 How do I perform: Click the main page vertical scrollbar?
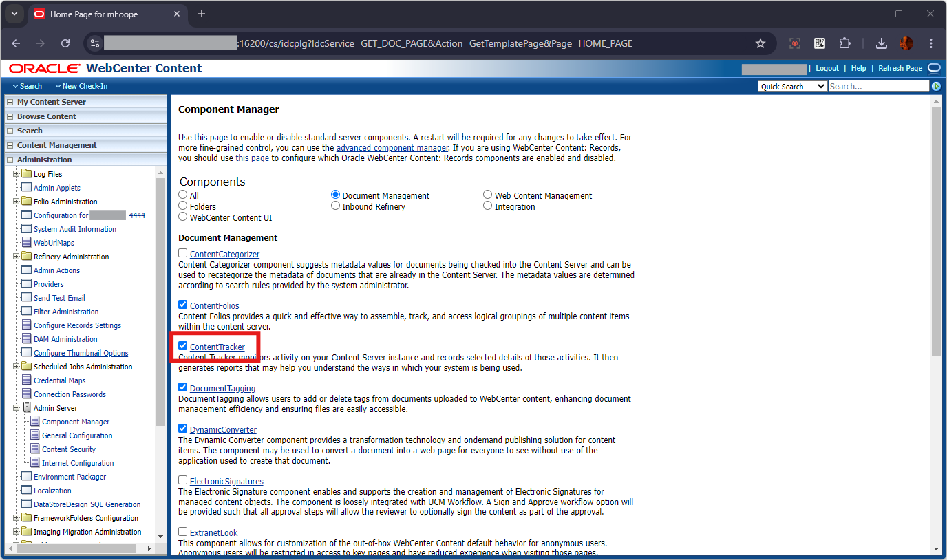(x=935, y=230)
